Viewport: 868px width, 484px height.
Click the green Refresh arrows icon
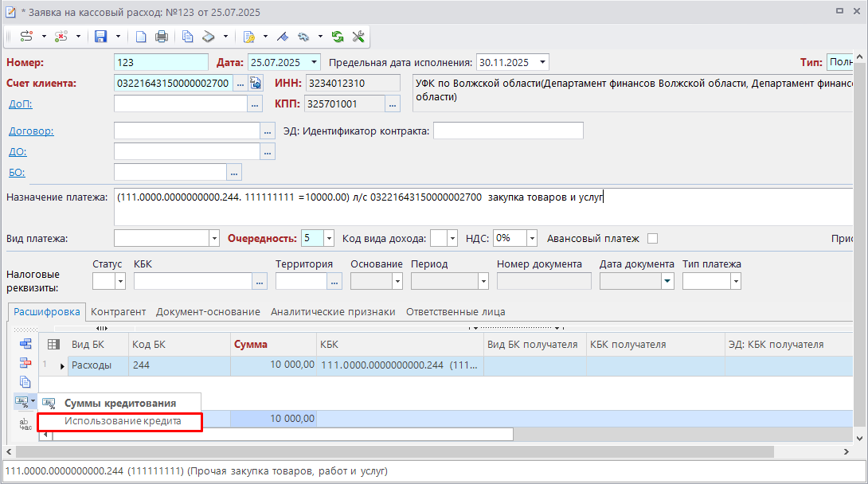click(x=338, y=37)
